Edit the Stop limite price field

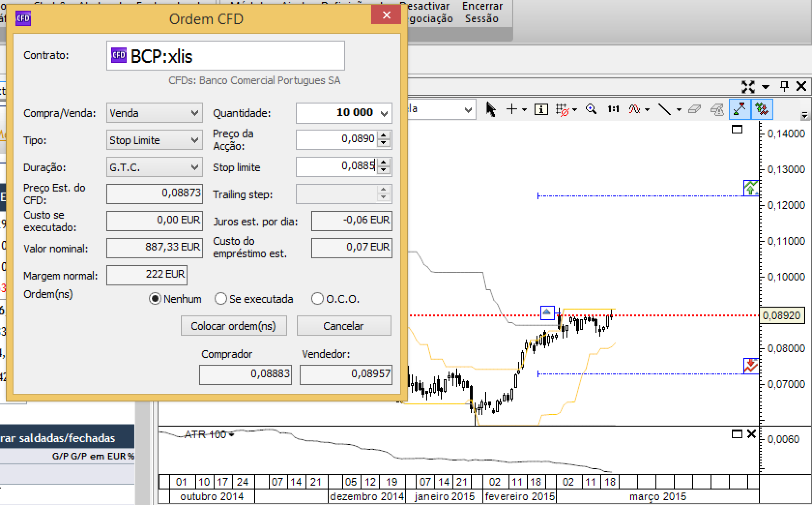[x=336, y=166]
